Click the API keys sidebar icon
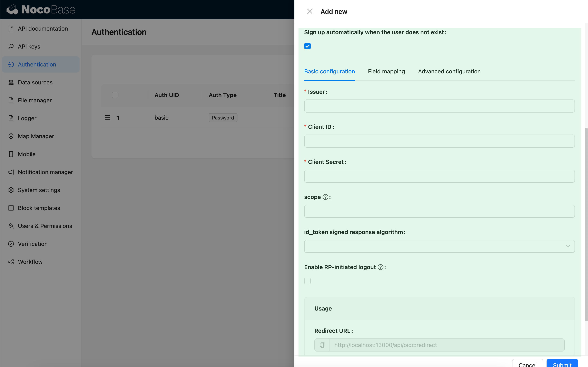 [x=11, y=46]
